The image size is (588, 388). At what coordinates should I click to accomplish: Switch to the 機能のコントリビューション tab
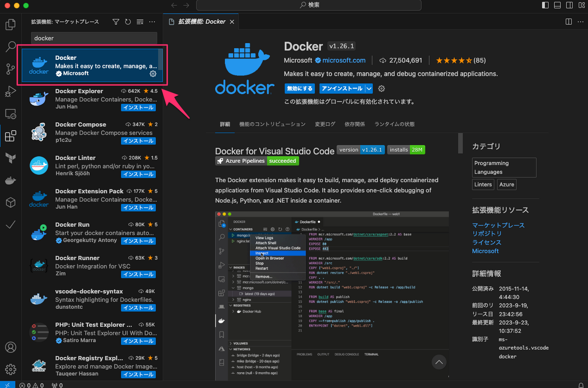click(x=272, y=124)
